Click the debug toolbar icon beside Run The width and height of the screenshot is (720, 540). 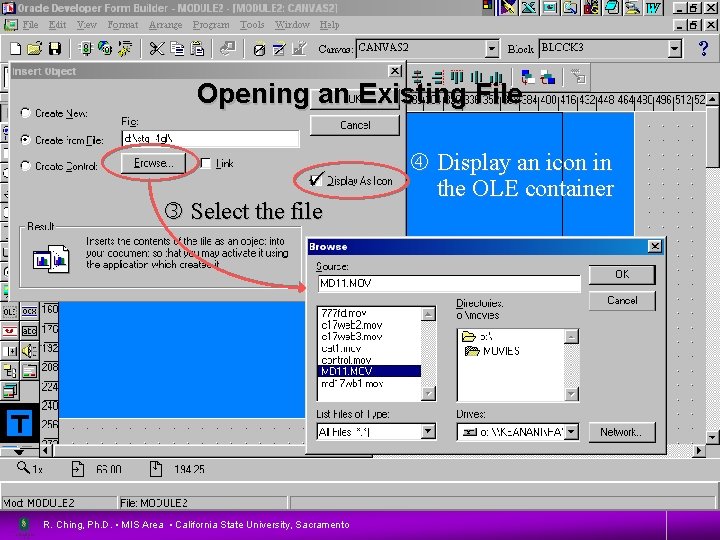(x=105, y=48)
